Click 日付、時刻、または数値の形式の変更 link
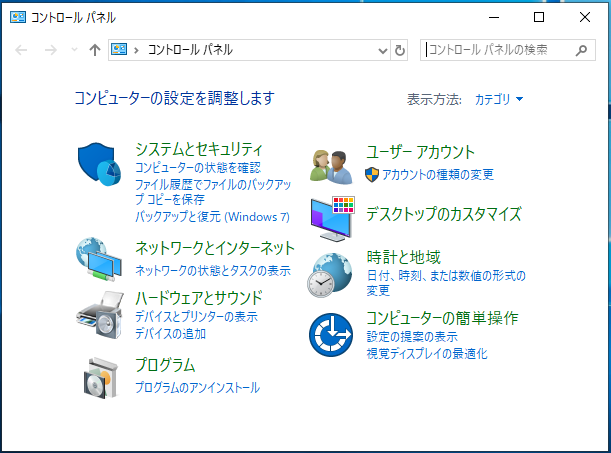 tap(446, 283)
